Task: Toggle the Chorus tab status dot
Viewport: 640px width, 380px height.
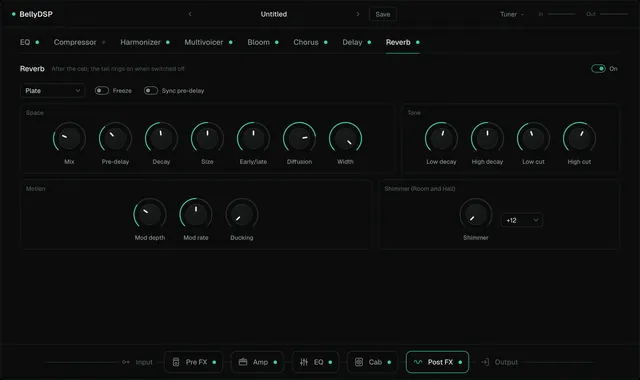Action: (326, 42)
